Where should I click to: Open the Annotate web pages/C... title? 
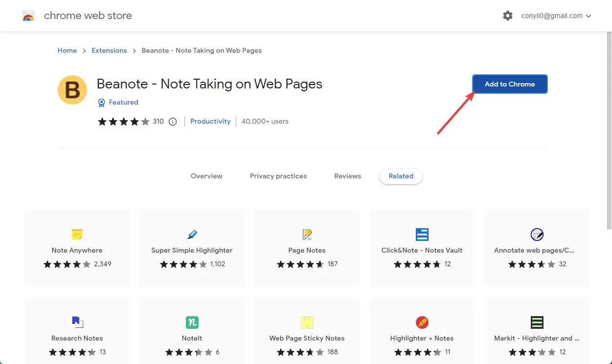(534, 250)
